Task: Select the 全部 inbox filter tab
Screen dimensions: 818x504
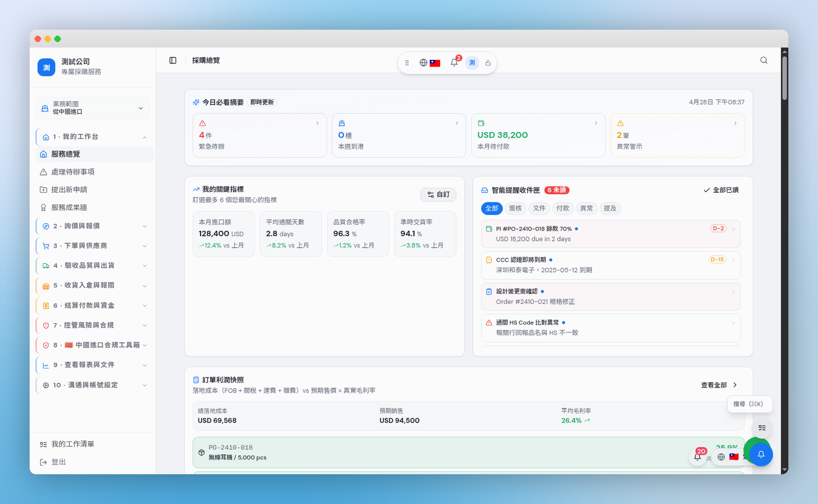Action: 492,208
